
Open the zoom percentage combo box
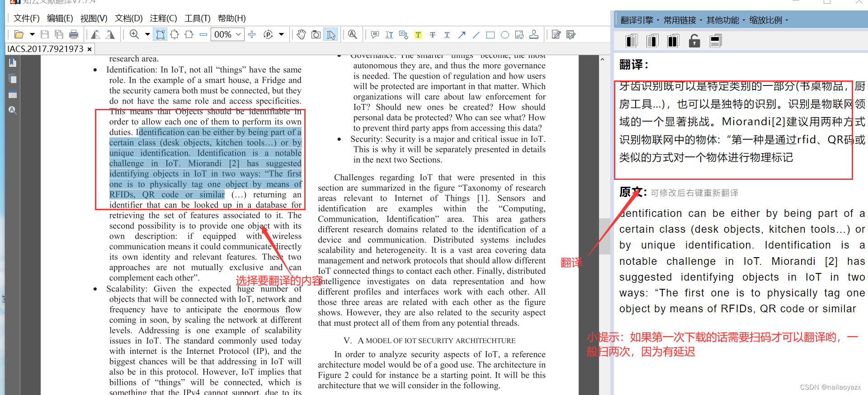click(227, 34)
